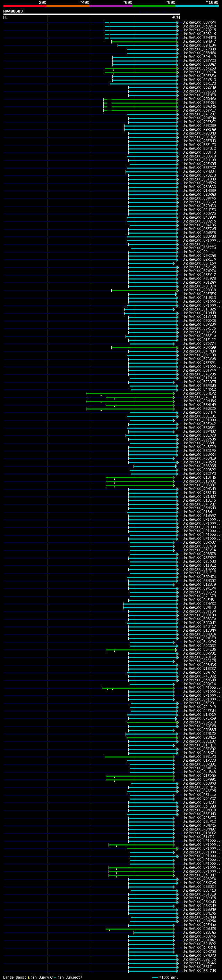Select row UniRef100_Q7N8Y3

click(199, 956)
